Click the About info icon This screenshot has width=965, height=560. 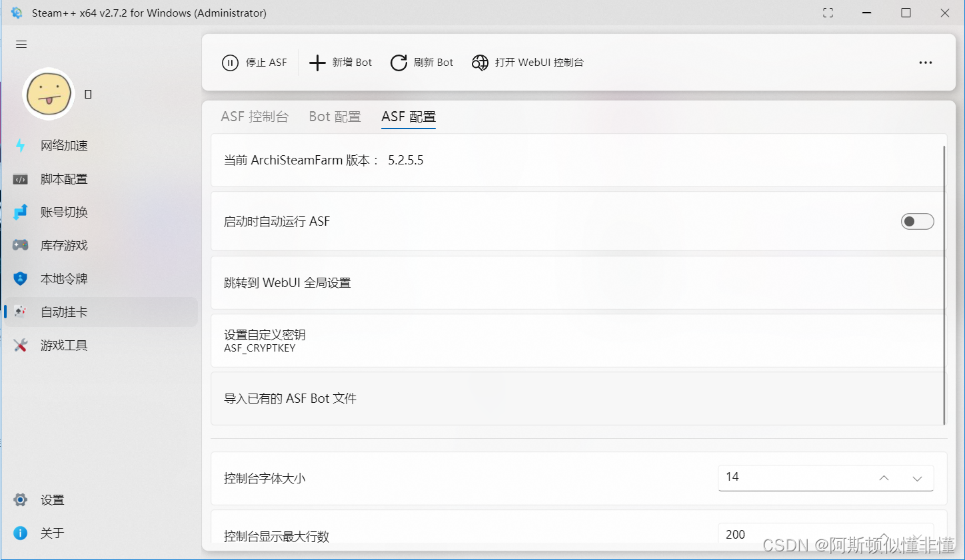click(21, 533)
